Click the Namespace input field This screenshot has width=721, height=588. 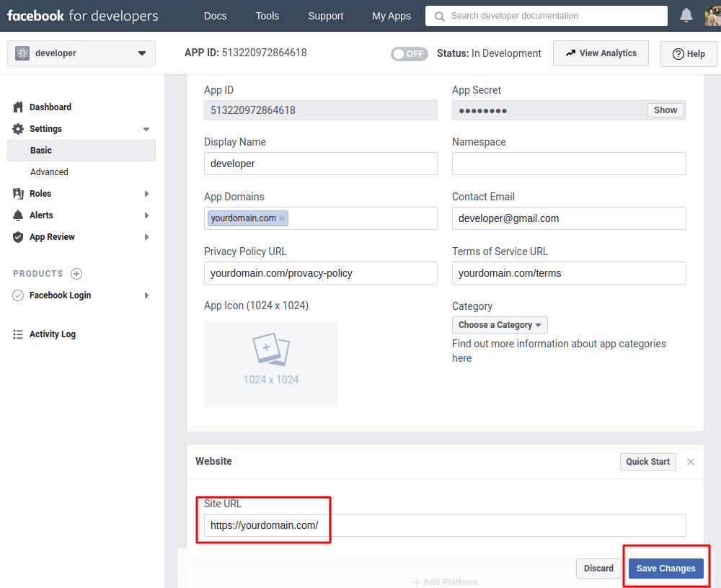569,164
